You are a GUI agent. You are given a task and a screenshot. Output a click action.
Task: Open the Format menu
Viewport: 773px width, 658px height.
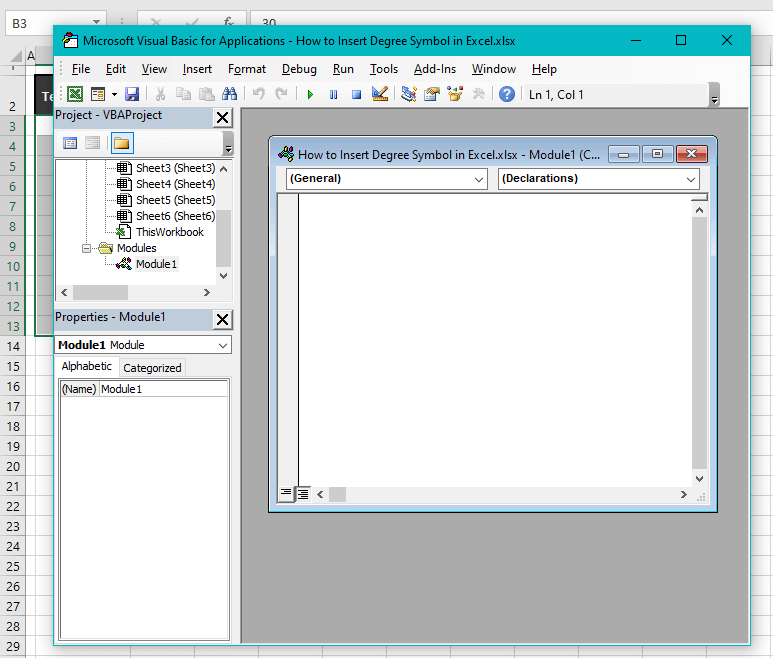click(246, 69)
